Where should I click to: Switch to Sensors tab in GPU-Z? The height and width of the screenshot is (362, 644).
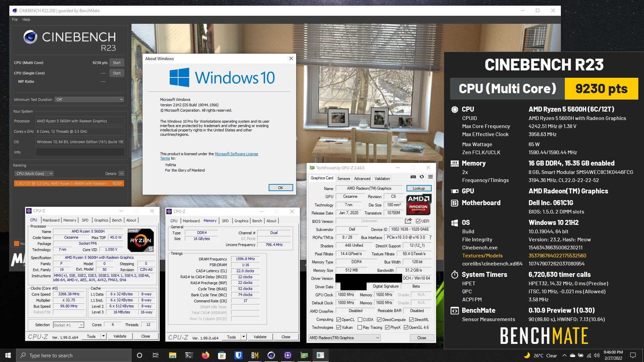pos(343,179)
